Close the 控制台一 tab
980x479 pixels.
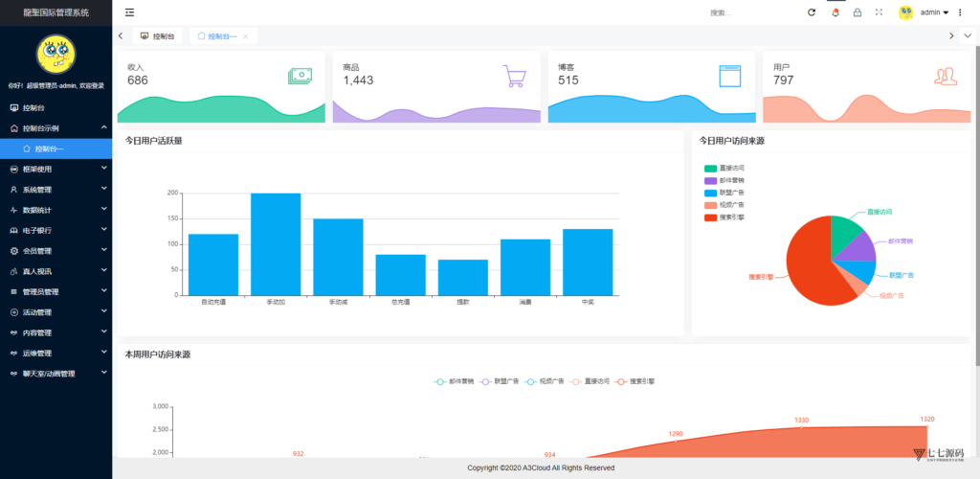click(x=246, y=36)
